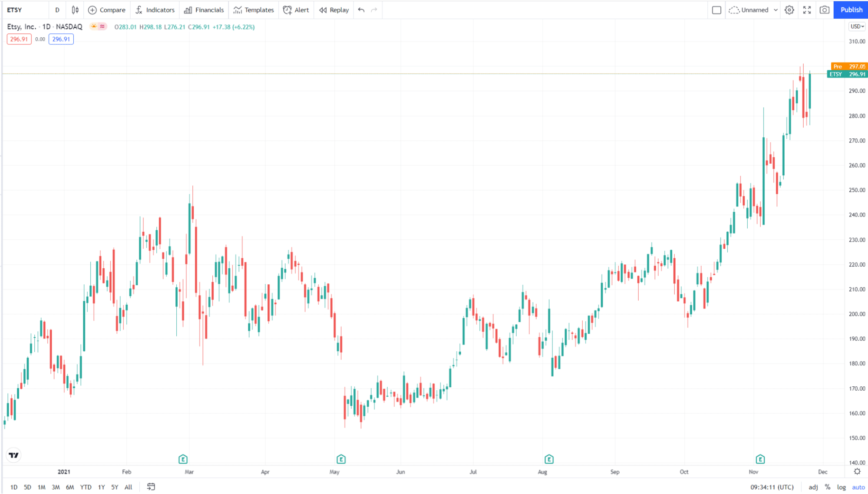The width and height of the screenshot is (868, 494).
Task: Create an Alert
Action: 296,10
